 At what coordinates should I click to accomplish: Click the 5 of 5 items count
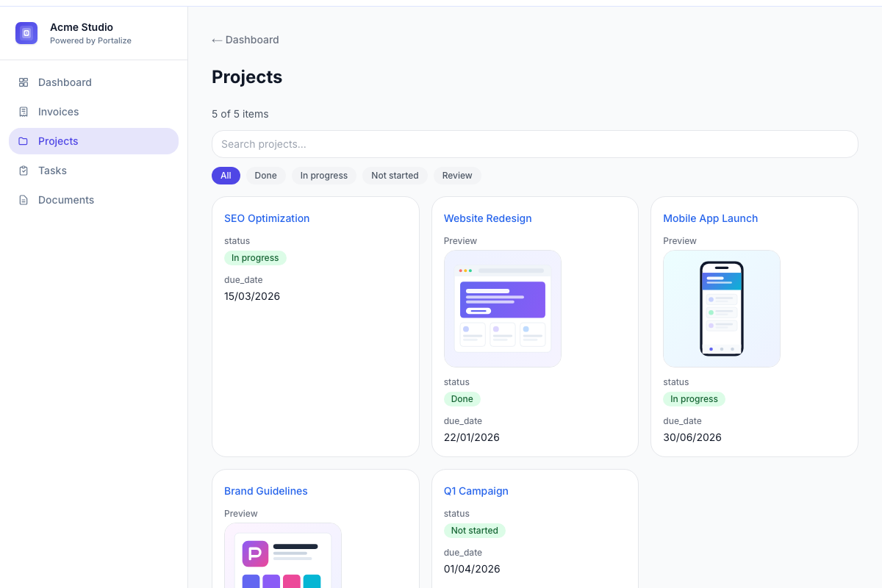point(240,114)
